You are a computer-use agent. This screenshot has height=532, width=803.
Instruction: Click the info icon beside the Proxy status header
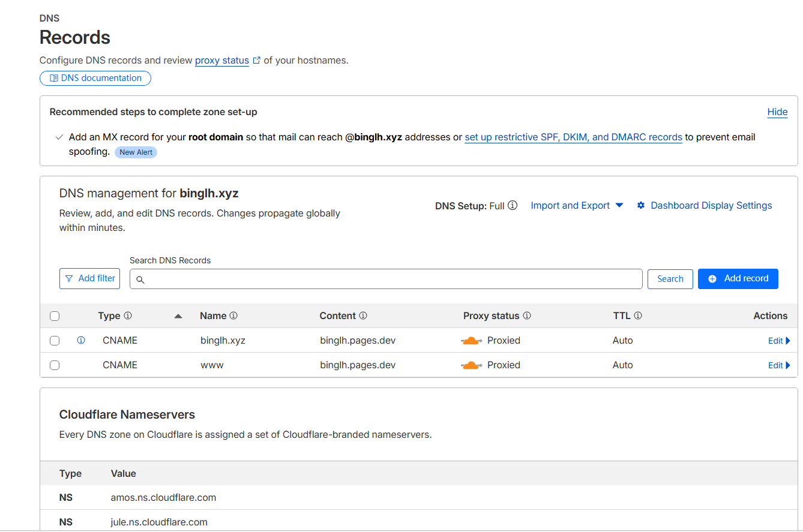coord(527,316)
